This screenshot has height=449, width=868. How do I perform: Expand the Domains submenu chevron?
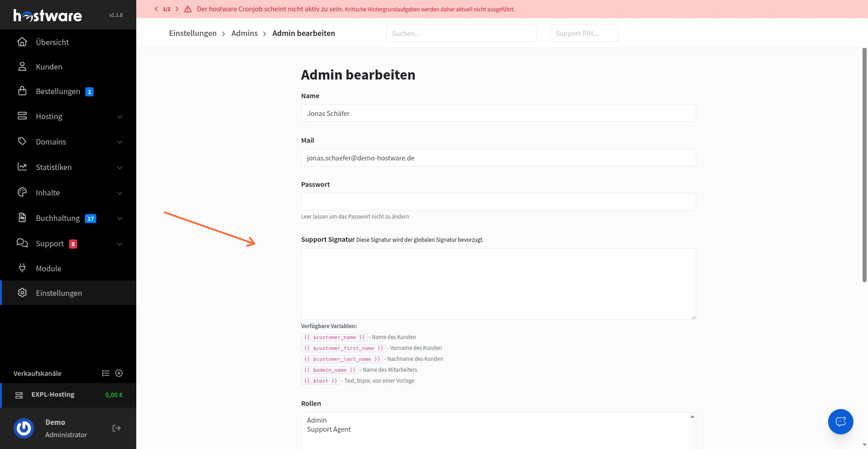[120, 142]
